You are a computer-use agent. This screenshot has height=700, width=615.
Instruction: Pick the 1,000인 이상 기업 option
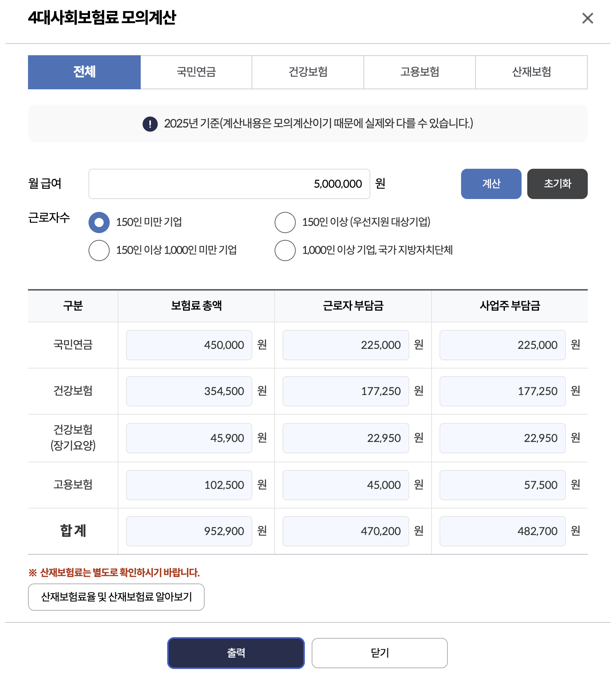[284, 250]
